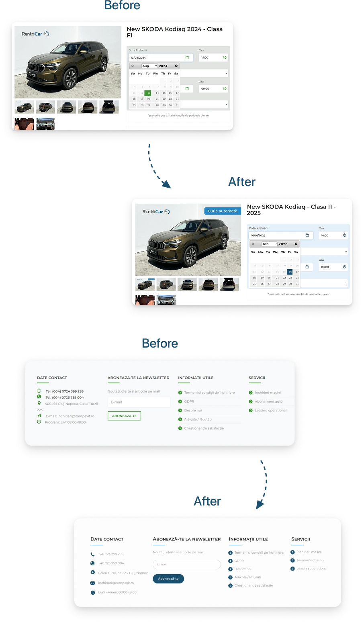The image size is (364, 624).
Task: Click the red interior seats thumbnail in After gallery
Action: (x=145, y=300)
